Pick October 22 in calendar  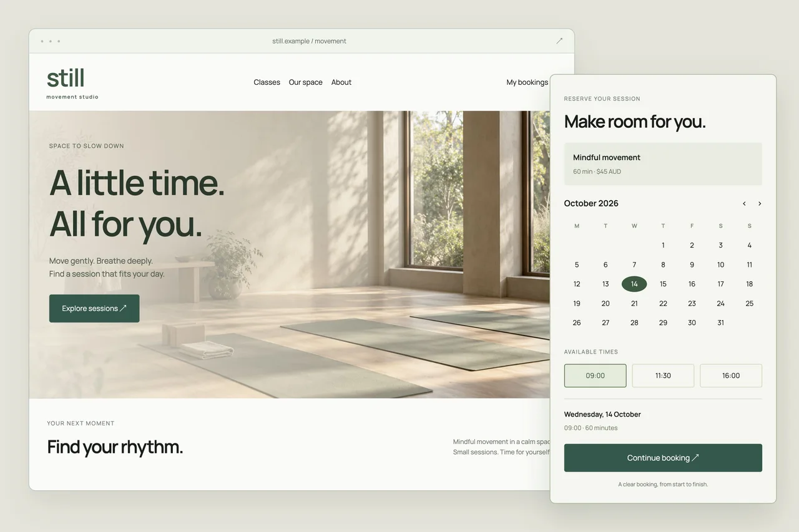[x=663, y=304]
